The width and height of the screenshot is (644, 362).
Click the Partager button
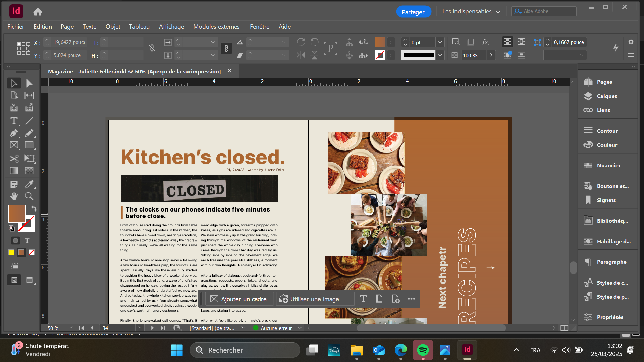point(413,12)
